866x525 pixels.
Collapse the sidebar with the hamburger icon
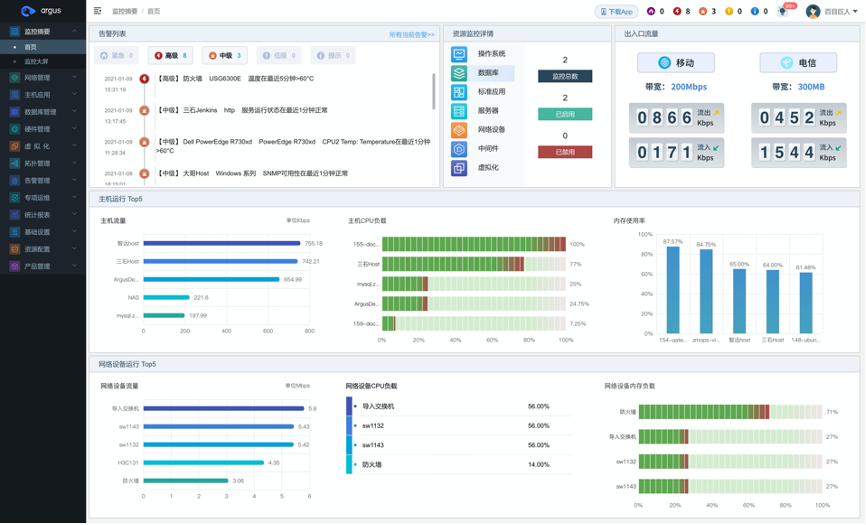(x=98, y=10)
